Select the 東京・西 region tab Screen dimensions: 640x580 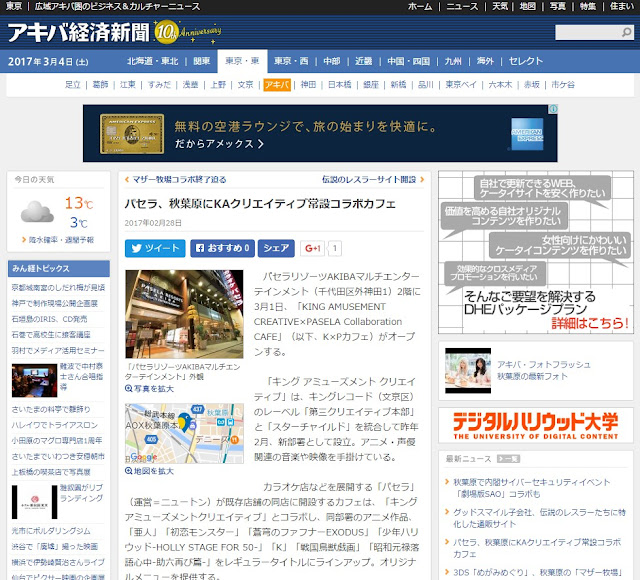click(291, 61)
